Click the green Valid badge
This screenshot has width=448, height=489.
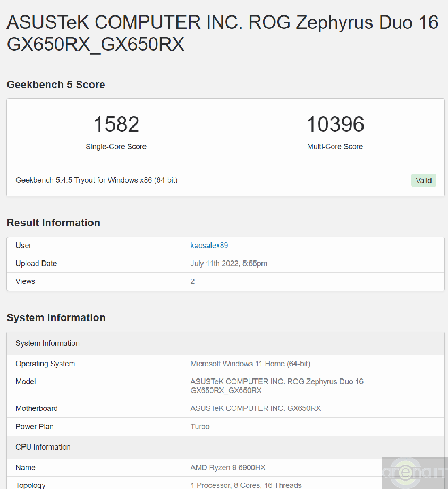pyautogui.click(x=423, y=180)
